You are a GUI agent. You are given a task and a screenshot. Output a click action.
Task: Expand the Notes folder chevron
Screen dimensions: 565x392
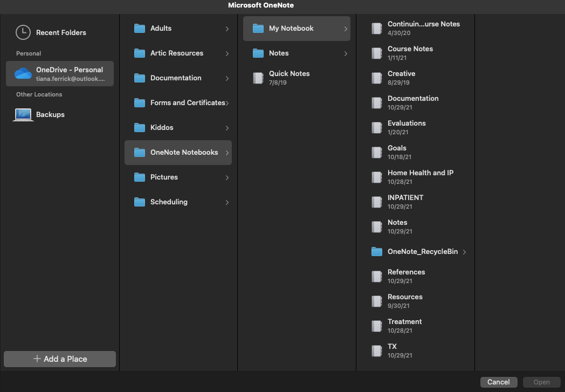click(346, 53)
